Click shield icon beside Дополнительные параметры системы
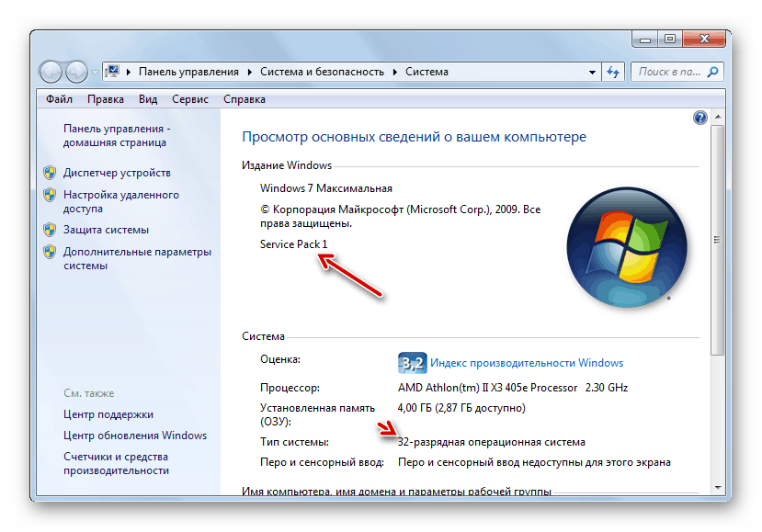 click(50, 252)
